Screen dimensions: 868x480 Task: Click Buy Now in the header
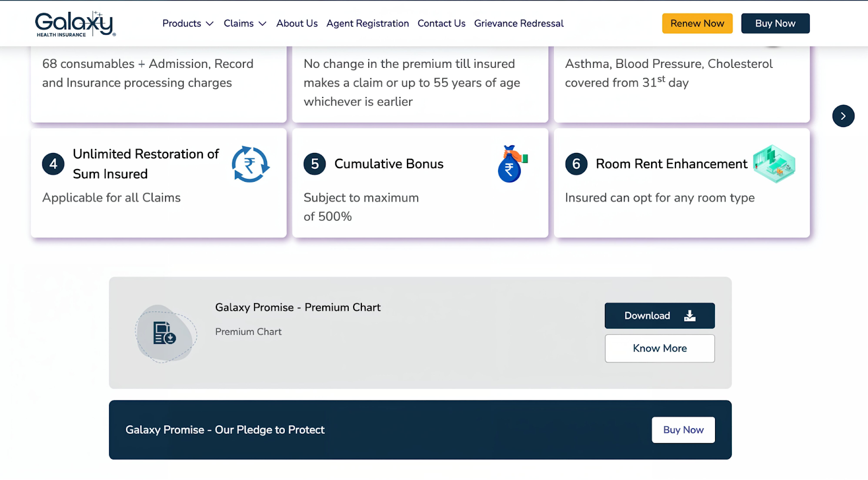(775, 23)
